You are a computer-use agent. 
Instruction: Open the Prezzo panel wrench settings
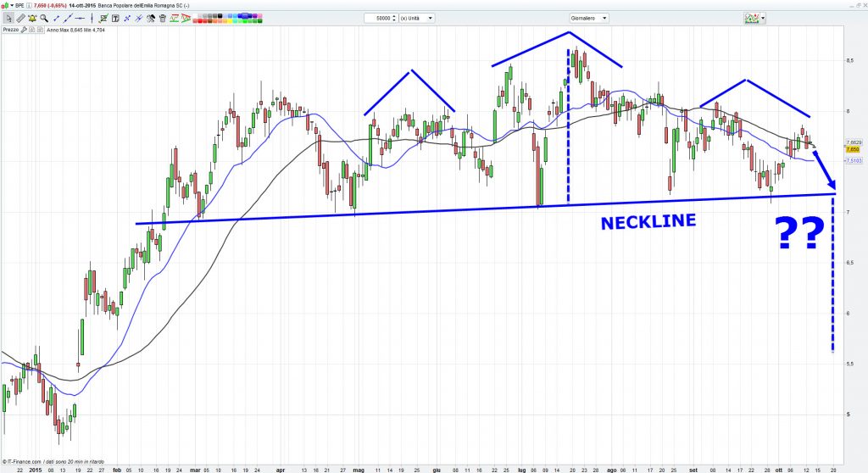[24, 30]
